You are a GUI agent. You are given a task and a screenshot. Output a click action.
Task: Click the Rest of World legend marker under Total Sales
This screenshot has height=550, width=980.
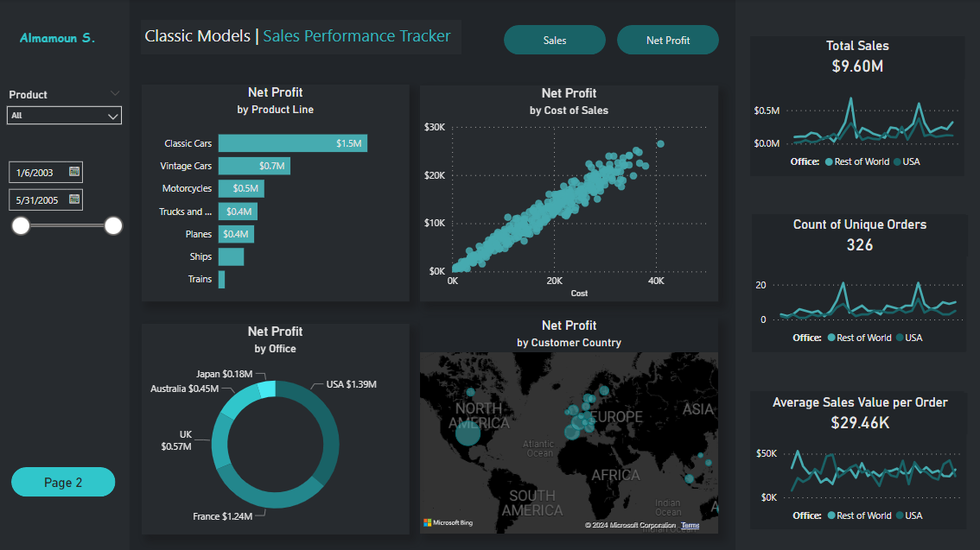830,161
